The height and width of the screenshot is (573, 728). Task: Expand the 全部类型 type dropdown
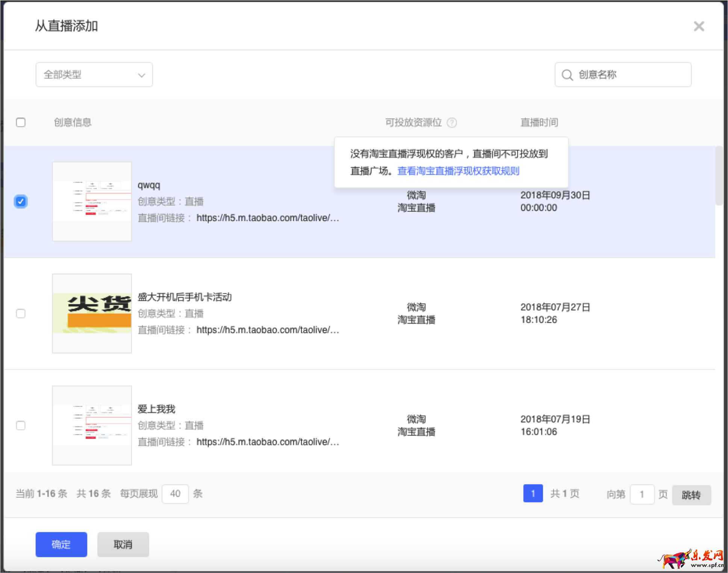pyautogui.click(x=94, y=75)
